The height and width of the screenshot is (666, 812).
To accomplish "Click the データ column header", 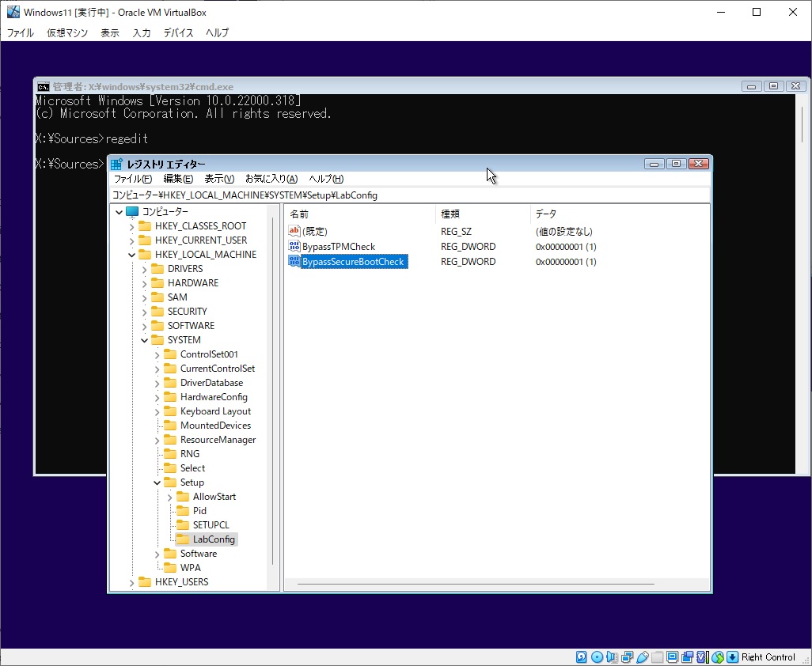I will click(620, 214).
